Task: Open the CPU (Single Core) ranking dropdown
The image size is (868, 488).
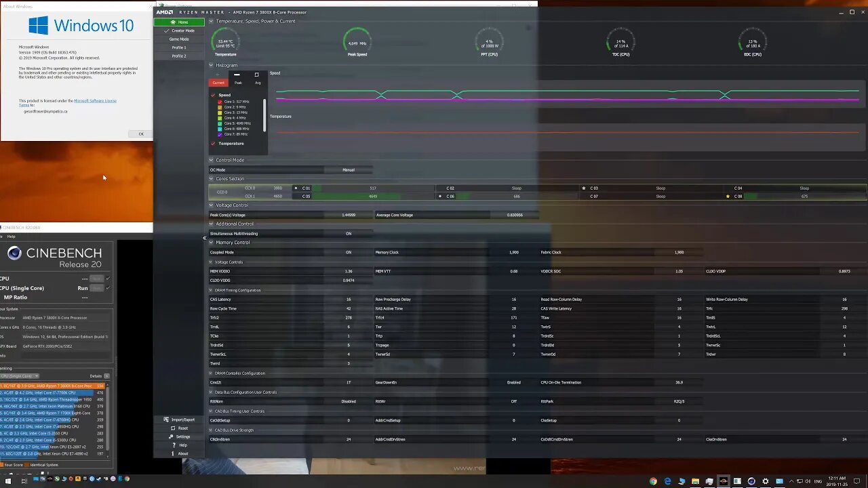Action: tap(19, 375)
